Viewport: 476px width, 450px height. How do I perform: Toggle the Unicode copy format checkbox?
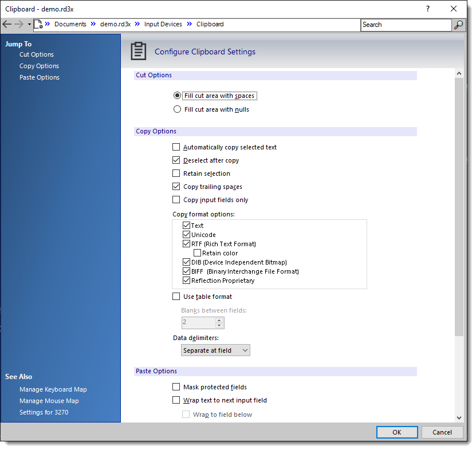pos(186,235)
